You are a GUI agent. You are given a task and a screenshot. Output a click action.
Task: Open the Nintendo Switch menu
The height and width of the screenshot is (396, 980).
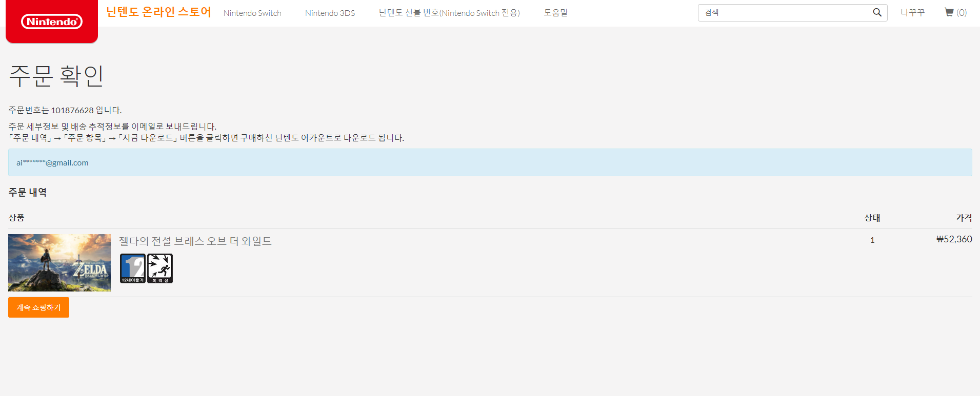coord(252,13)
